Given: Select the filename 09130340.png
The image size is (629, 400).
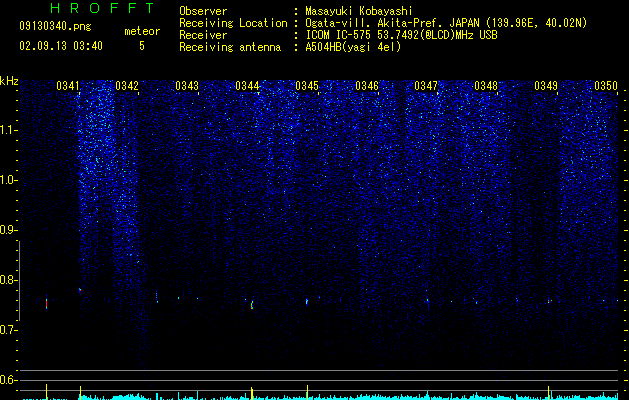Looking at the screenshot, I should (55, 26).
